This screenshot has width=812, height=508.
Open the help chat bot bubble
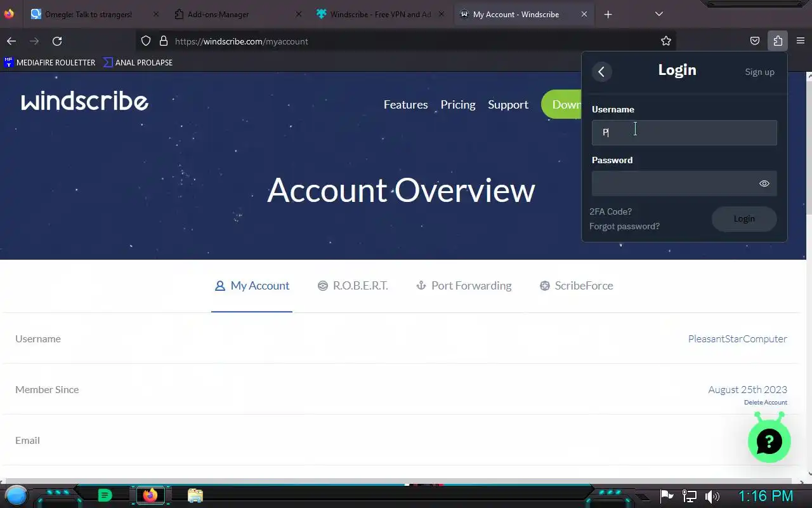coord(769,439)
